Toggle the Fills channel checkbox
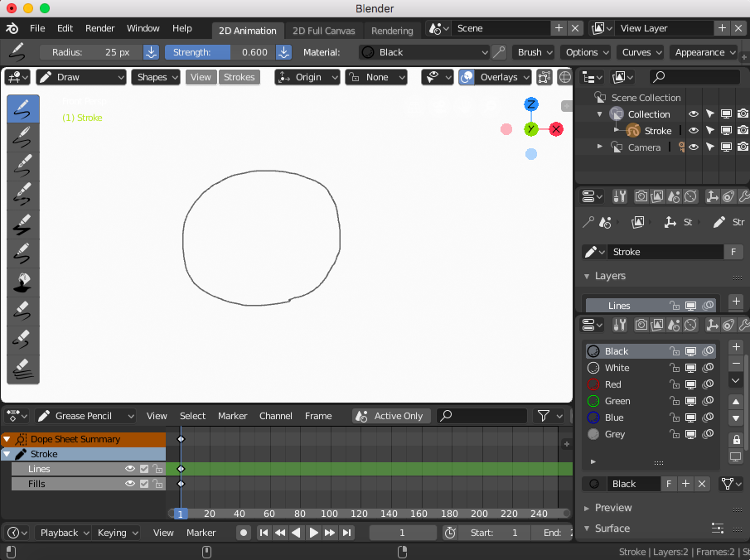750x560 pixels. tap(144, 484)
